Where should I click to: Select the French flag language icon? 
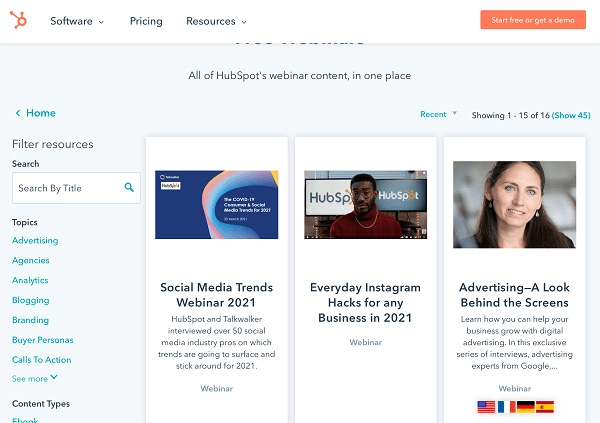[506, 407]
